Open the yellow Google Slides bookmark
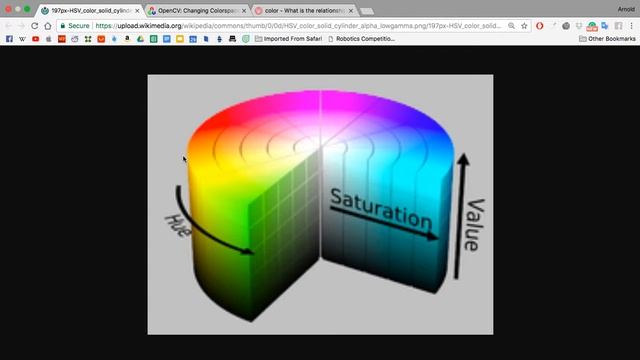Screen dimensions: 640x360 click(180, 39)
